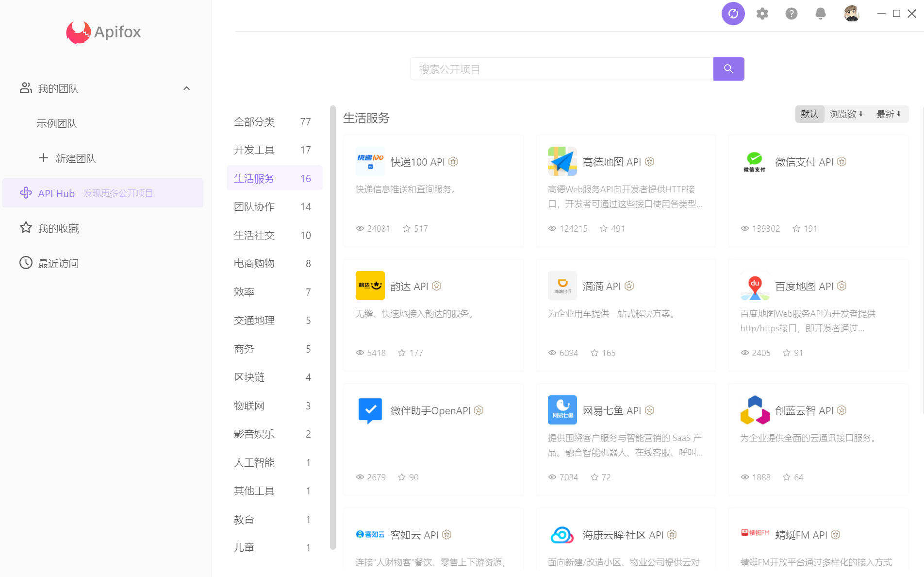Open API Hub in sidebar
The width and height of the screenshot is (924, 577).
click(x=102, y=193)
